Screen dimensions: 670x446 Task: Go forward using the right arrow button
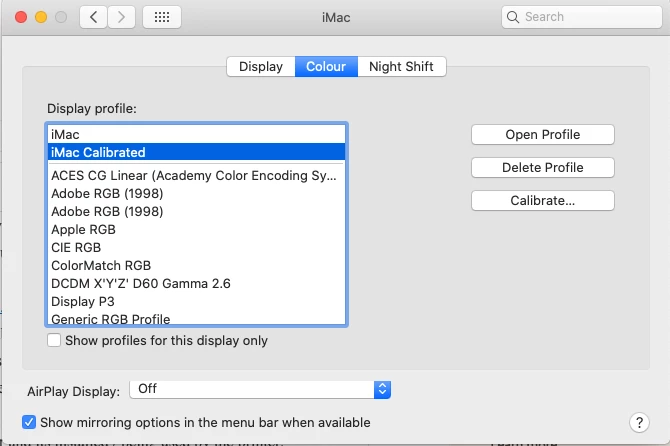click(121, 17)
